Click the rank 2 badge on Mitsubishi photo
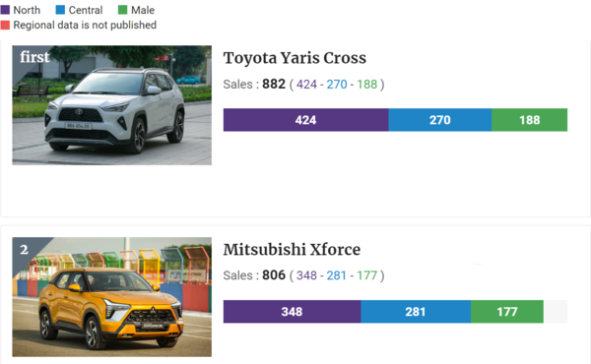The width and height of the screenshot is (591, 364). (x=24, y=249)
